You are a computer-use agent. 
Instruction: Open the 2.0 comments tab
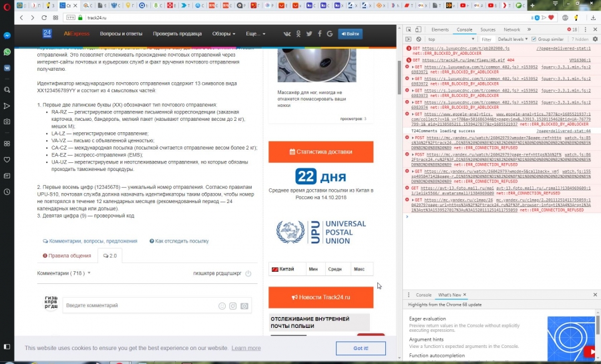[x=110, y=256]
